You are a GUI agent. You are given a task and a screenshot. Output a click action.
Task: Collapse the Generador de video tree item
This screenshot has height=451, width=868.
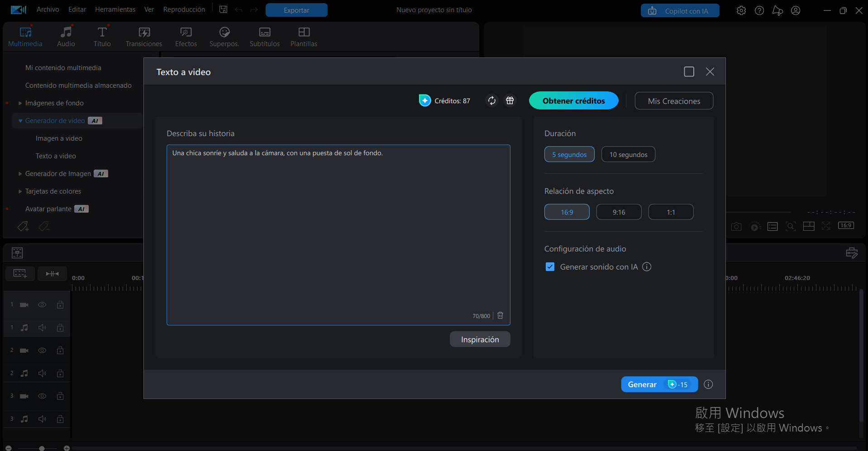click(x=20, y=120)
